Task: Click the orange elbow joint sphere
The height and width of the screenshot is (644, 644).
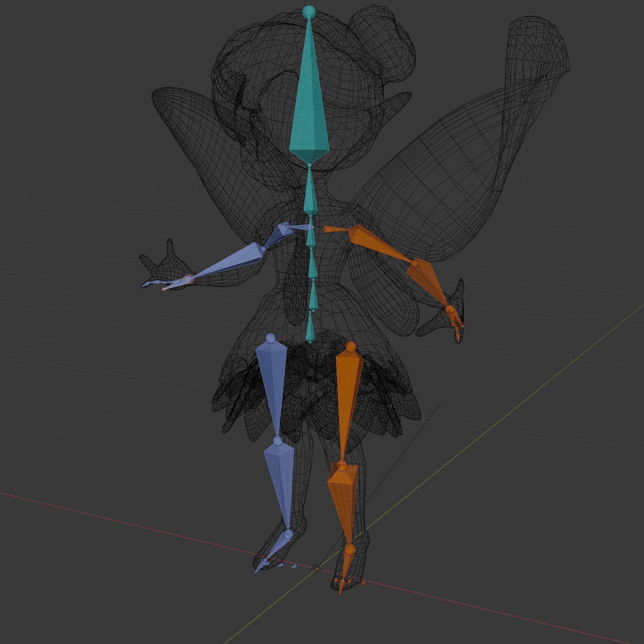Action: [414, 264]
